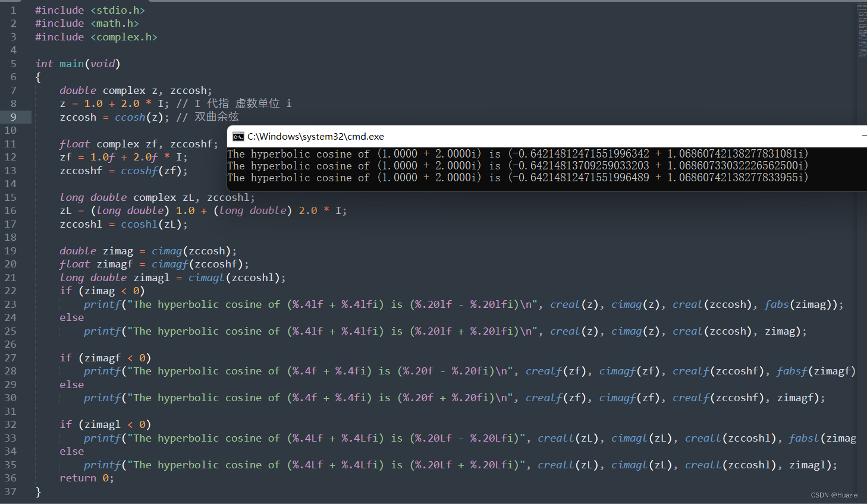
Task: Select line number 1 in the gutter
Action: pyautogui.click(x=13, y=10)
